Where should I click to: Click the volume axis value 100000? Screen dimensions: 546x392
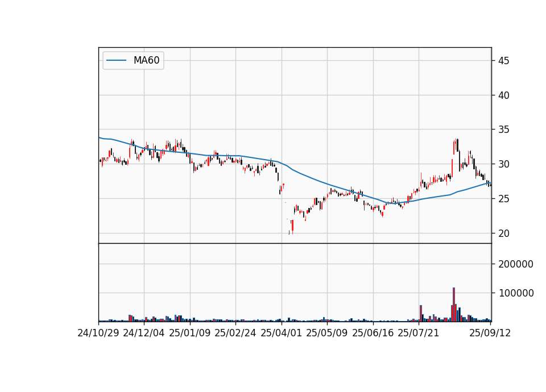(516, 293)
